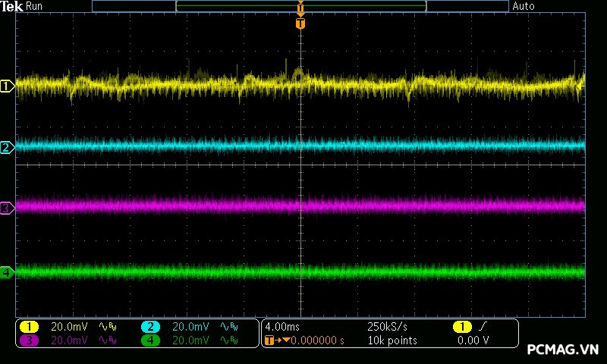
Task: Click the 4.00ms horizontal timebase readout
Action: [x=281, y=327]
